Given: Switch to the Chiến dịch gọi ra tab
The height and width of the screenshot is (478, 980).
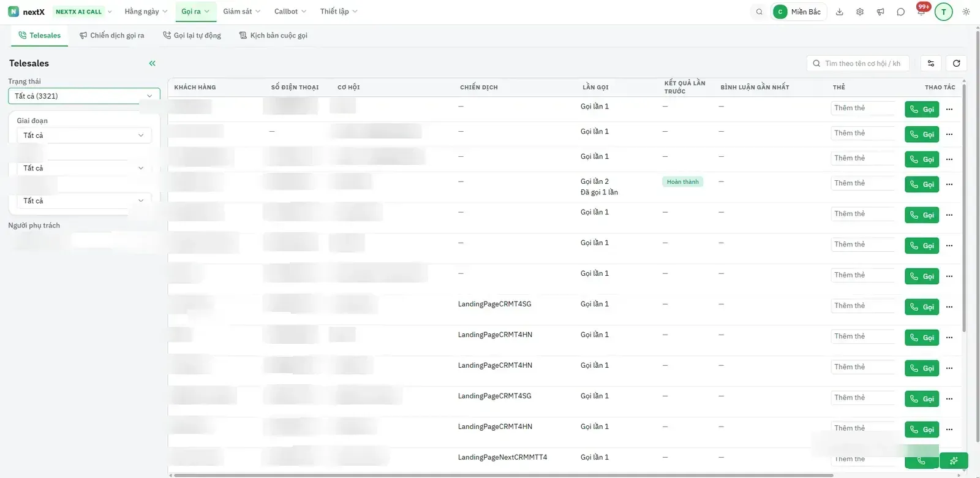Looking at the screenshot, I should coord(112,36).
